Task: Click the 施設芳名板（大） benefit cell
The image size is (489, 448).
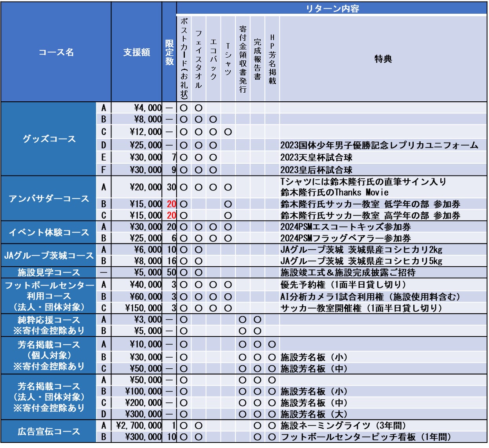Action: 314,414
